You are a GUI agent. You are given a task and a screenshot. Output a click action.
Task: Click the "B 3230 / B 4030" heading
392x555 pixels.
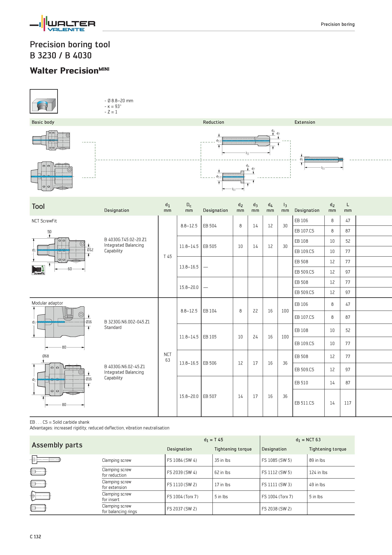point(61,55)
